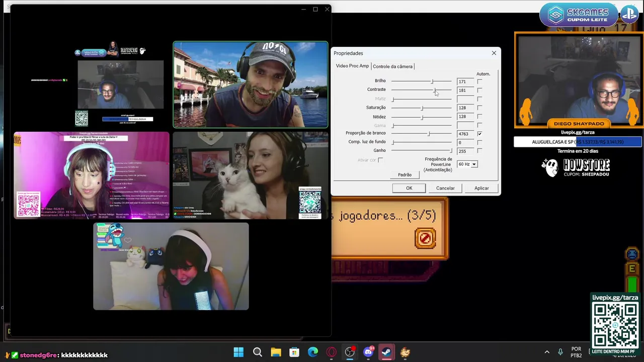644x362 pixels.
Task: Enable auto for Saturação
Action: pyautogui.click(x=479, y=108)
